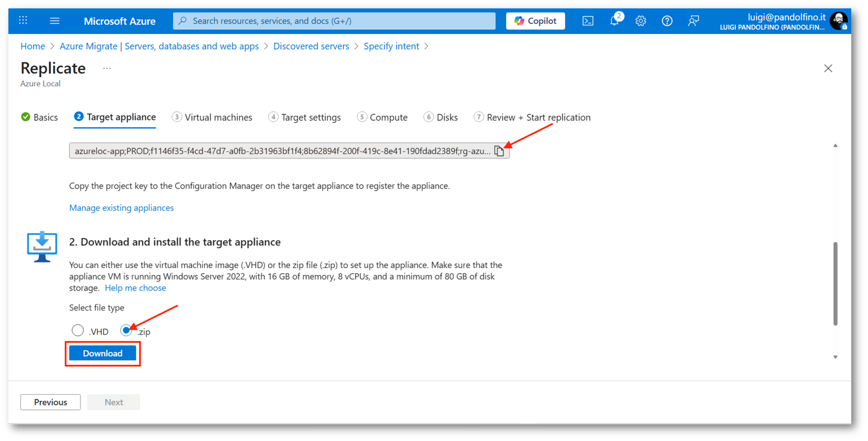Image resolution: width=868 pixels, height=441 pixels.
Task: Open the help question mark menu
Action: 667,21
